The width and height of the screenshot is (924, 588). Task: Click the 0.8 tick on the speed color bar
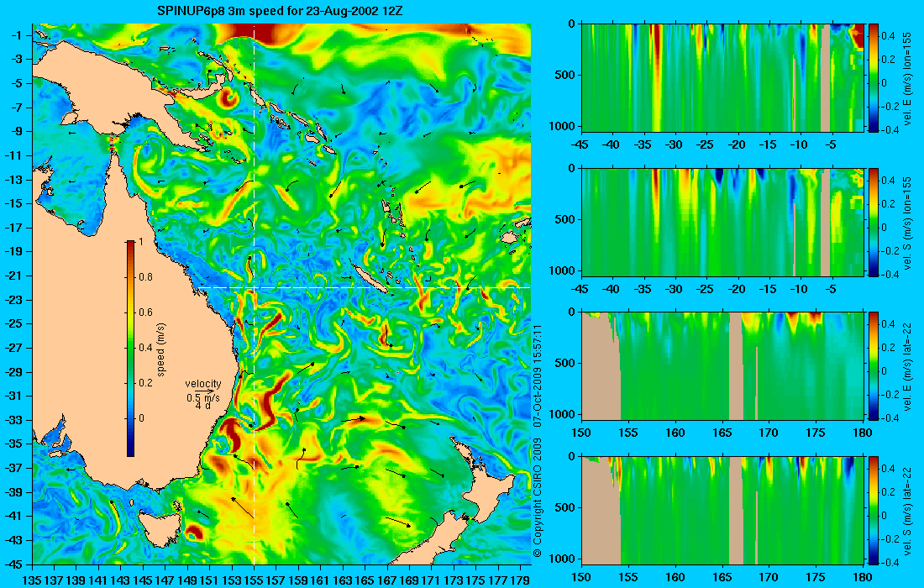tap(145, 277)
